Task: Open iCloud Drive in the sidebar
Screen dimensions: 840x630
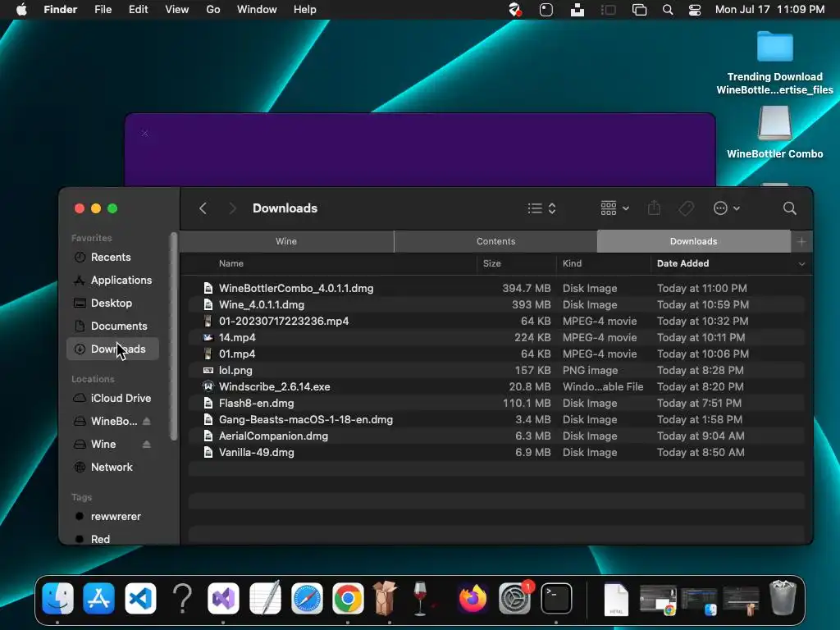Action: pos(112,398)
